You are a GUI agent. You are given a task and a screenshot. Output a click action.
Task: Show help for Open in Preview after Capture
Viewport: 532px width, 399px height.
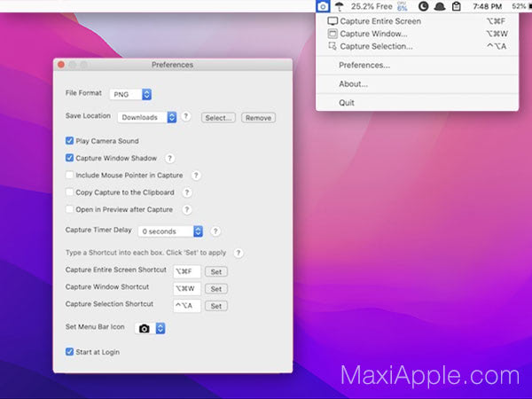[186, 209]
